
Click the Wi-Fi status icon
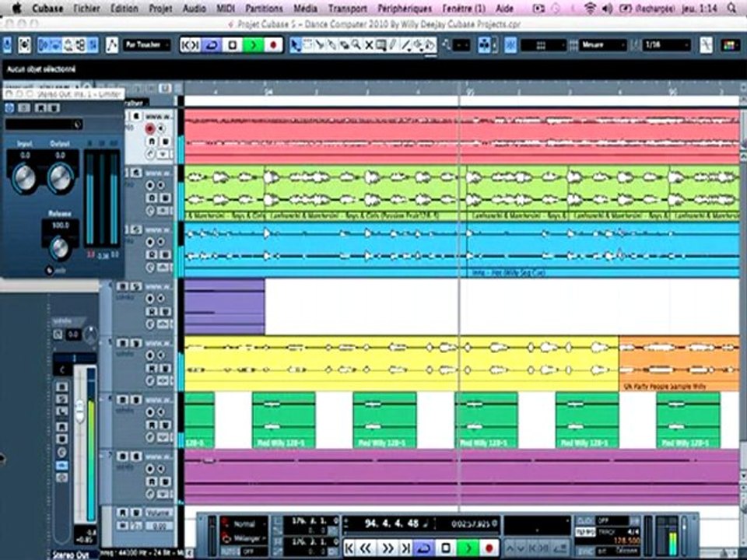591,8
